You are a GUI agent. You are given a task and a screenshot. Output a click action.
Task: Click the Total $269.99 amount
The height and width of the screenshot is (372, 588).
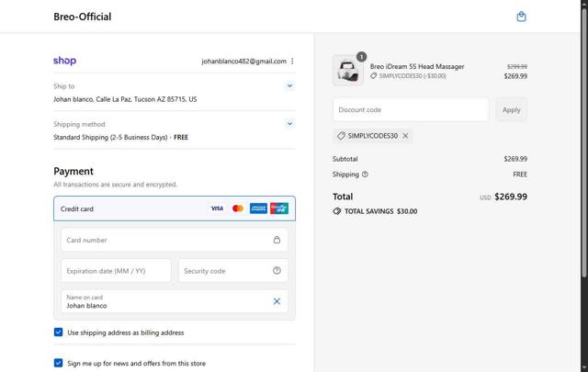click(x=511, y=197)
